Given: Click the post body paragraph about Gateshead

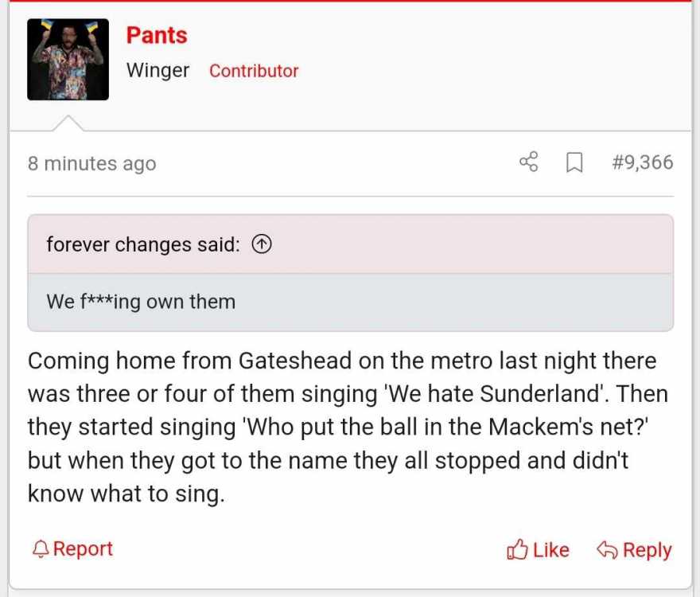Looking at the screenshot, I should pyautogui.click(x=348, y=427).
